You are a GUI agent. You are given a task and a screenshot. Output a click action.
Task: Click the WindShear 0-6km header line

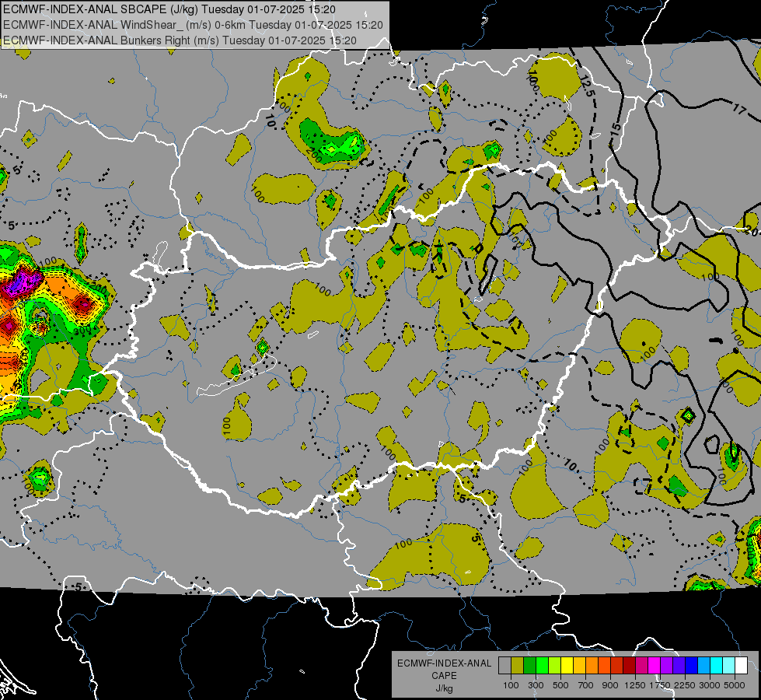(x=193, y=25)
